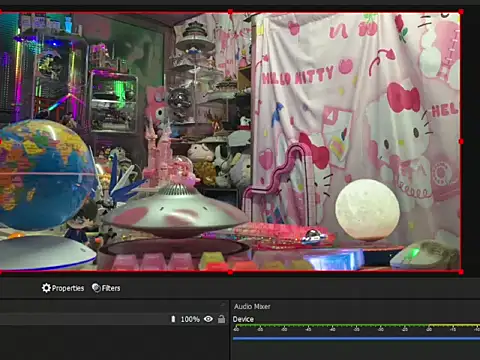The width and height of the screenshot is (480, 360).
Task: Click the blue Device volume slider
Action: coord(356,338)
